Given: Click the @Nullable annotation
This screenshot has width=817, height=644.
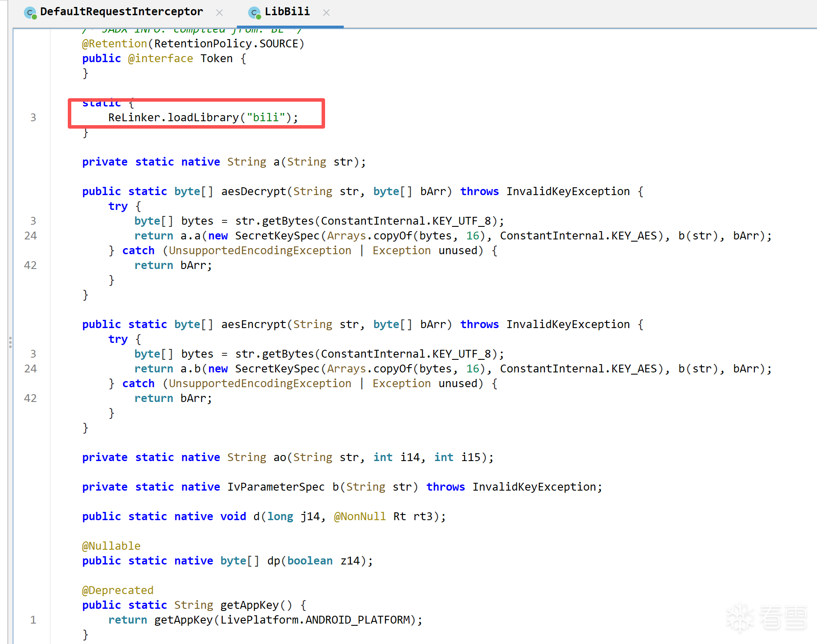Looking at the screenshot, I should [111, 546].
